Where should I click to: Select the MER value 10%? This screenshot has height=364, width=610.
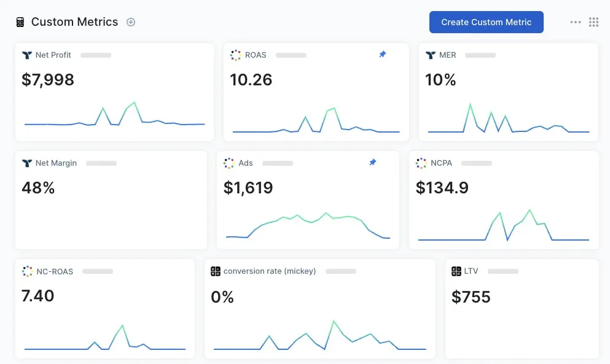pyautogui.click(x=440, y=80)
